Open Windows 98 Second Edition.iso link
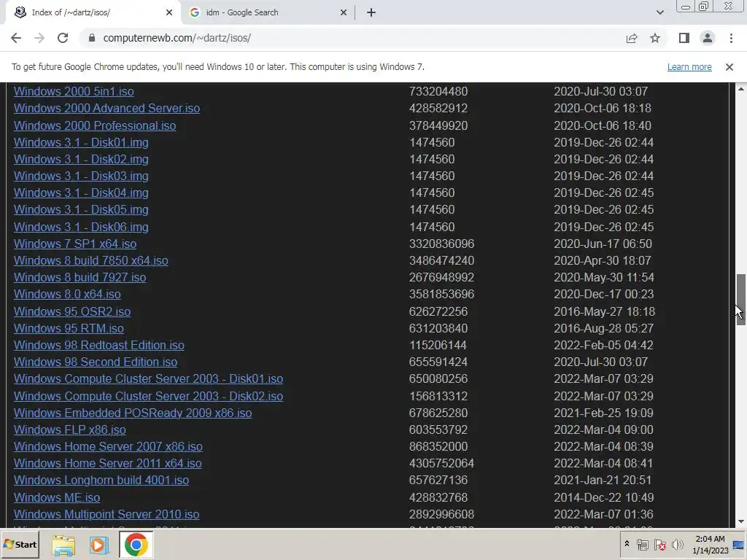 96,362
